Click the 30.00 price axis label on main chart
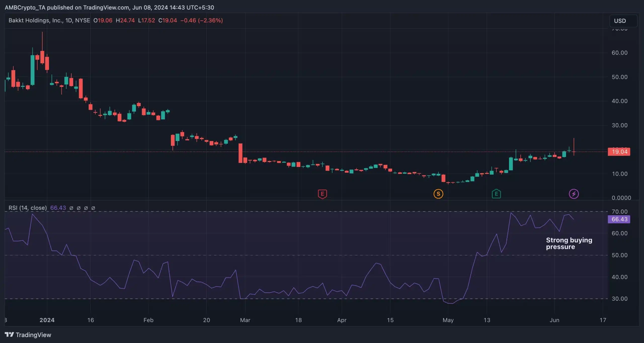644x343 pixels. (x=620, y=125)
